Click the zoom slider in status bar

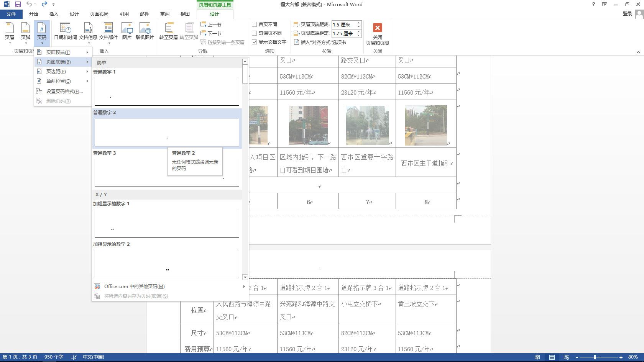595,357
